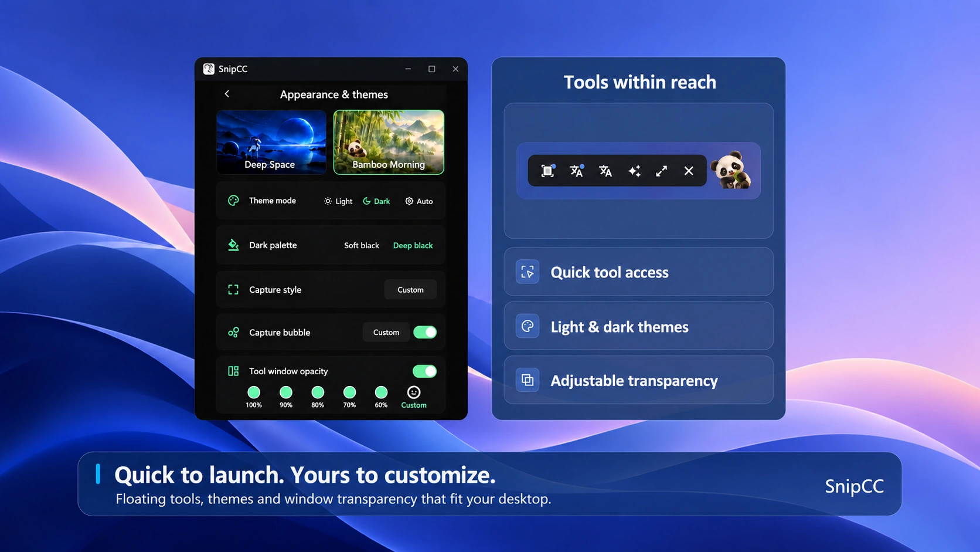Screen dimensions: 980x552
Task: Click the Capture bubble icon
Action: tap(233, 333)
